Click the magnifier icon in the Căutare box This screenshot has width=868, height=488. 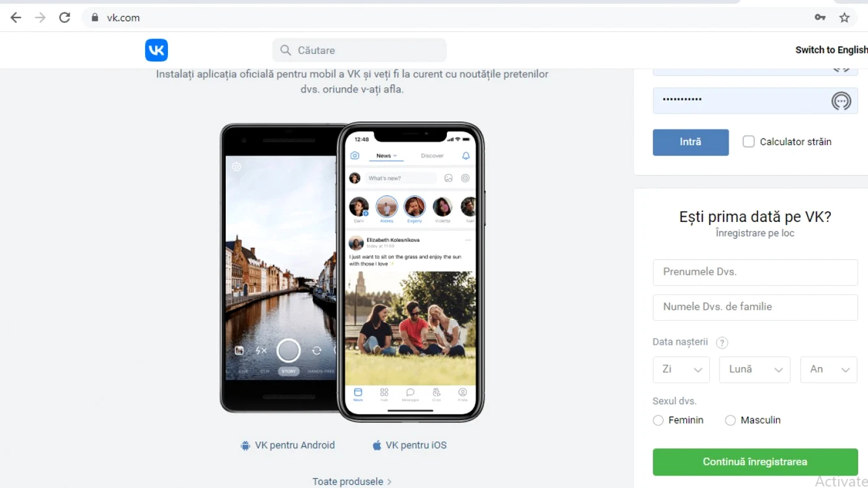[x=285, y=50]
